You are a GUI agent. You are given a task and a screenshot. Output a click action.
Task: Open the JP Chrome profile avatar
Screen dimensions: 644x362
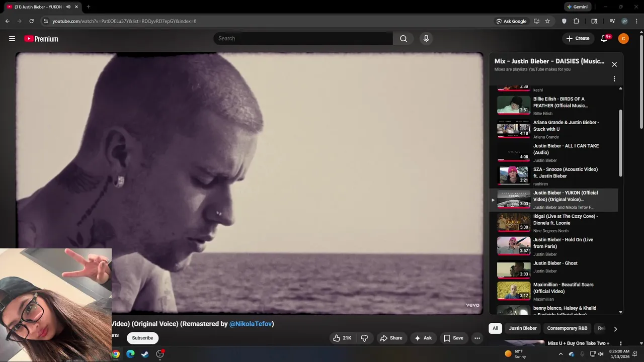click(x=624, y=21)
